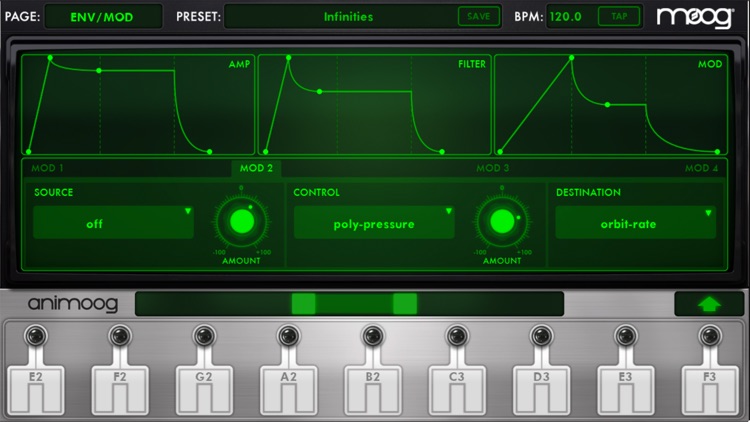Viewport: 750px width, 422px height.
Task: Select the MOD envelope release end point
Action: coord(717,152)
